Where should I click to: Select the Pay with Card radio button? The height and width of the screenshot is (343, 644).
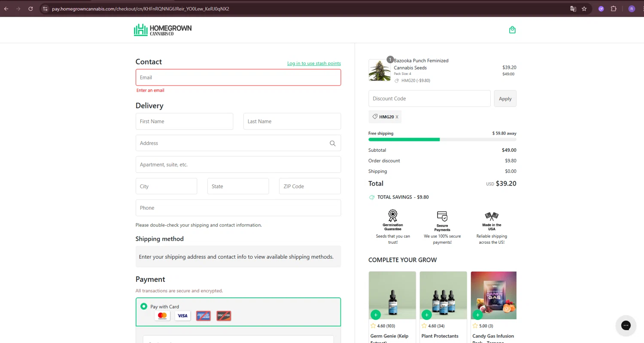144,306
